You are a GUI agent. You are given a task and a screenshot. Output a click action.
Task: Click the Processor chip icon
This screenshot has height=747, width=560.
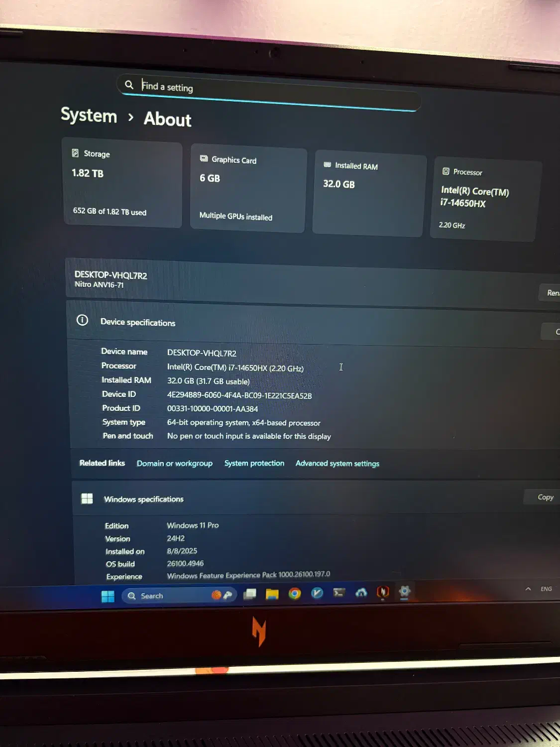(x=446, y=171)
